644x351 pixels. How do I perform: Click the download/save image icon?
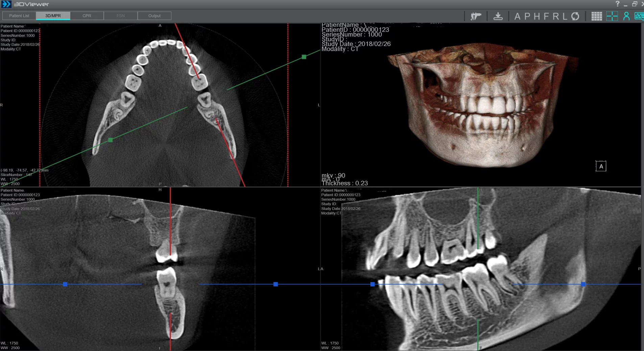pyautogui.click(x=498, y=16)
